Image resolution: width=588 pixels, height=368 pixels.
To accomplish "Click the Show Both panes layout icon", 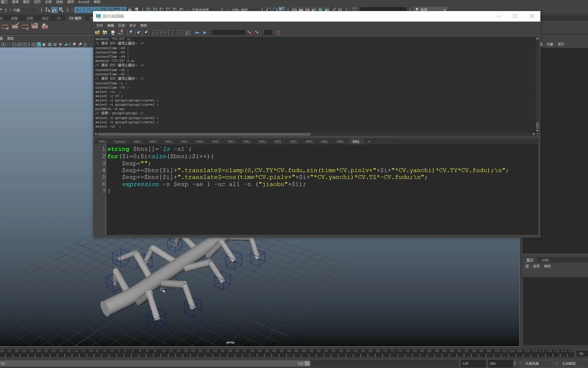I will (x=170, y=33).
